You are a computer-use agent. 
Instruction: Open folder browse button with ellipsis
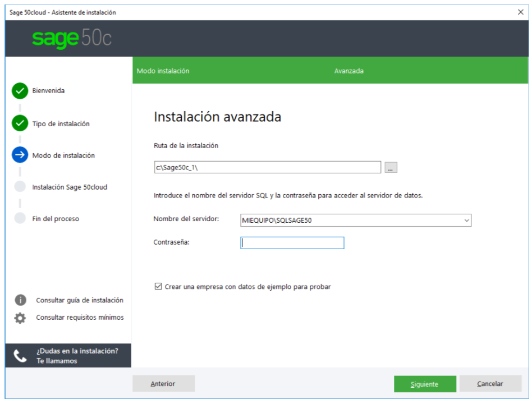391,168
